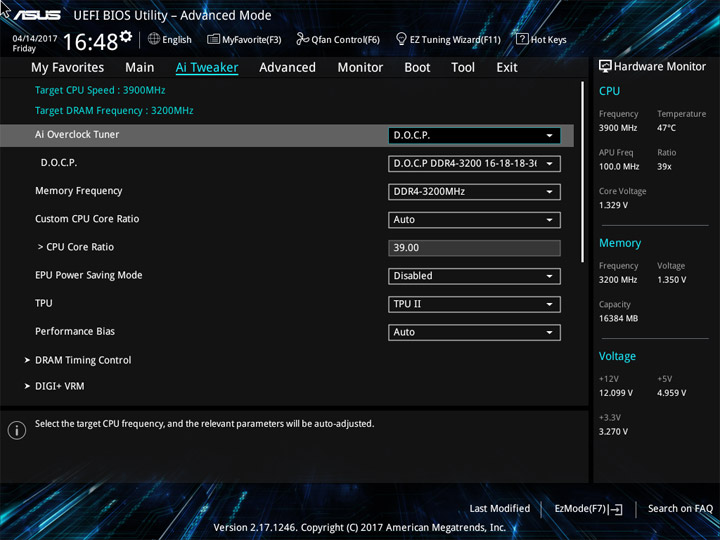This screenshot has width=720, height=540.
Task: Open the TPU dropdown
Action: point(474,304)
